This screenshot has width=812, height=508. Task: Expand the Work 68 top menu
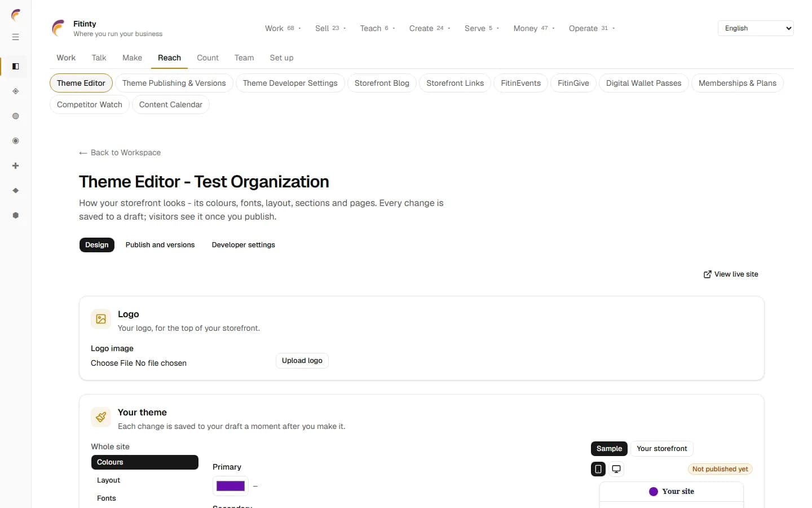click(x=283, y=28)
